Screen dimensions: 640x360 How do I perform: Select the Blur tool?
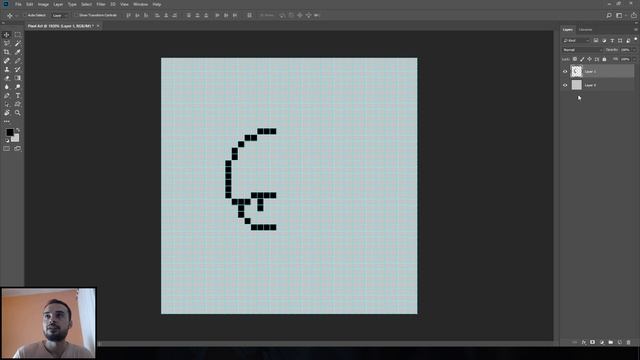[7, 87]
